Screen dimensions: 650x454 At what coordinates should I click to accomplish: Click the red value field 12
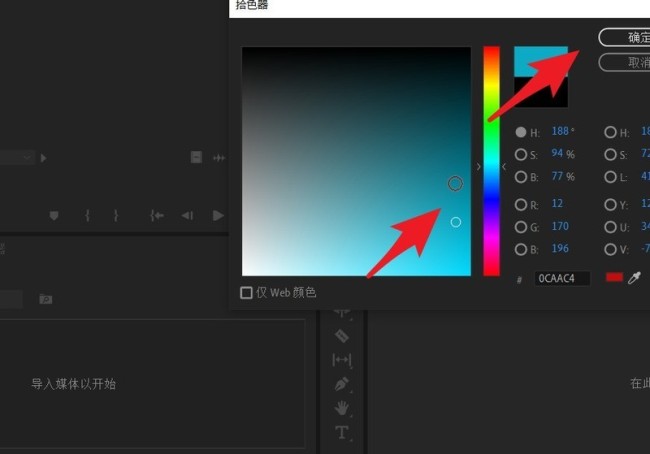pyautogui.click(x=557, y=203)
